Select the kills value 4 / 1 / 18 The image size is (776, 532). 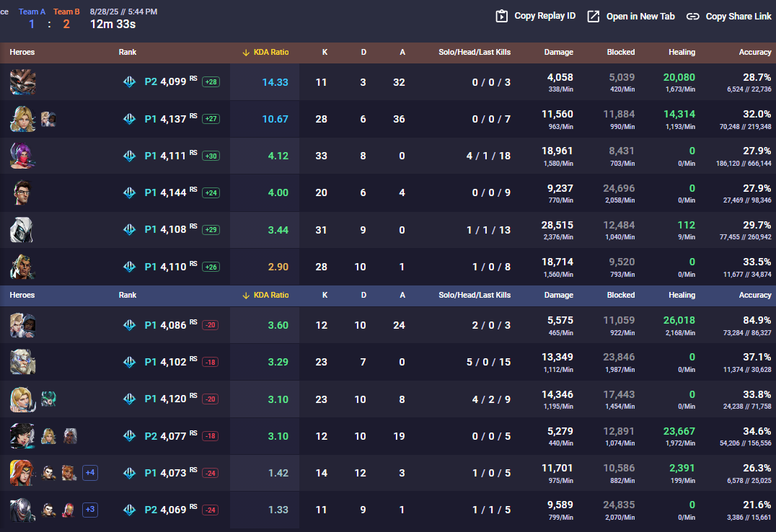(x=488, y=156)
